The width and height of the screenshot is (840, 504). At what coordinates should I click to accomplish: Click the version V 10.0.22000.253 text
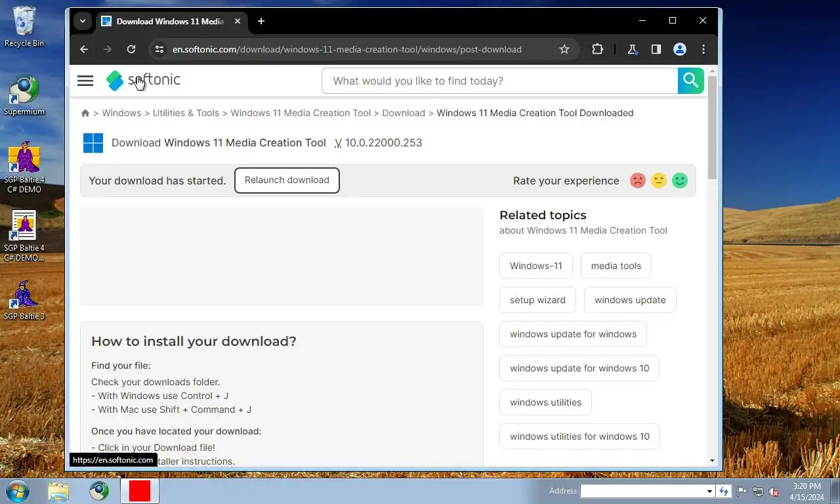pyautogui.click(x=378, y=142)
